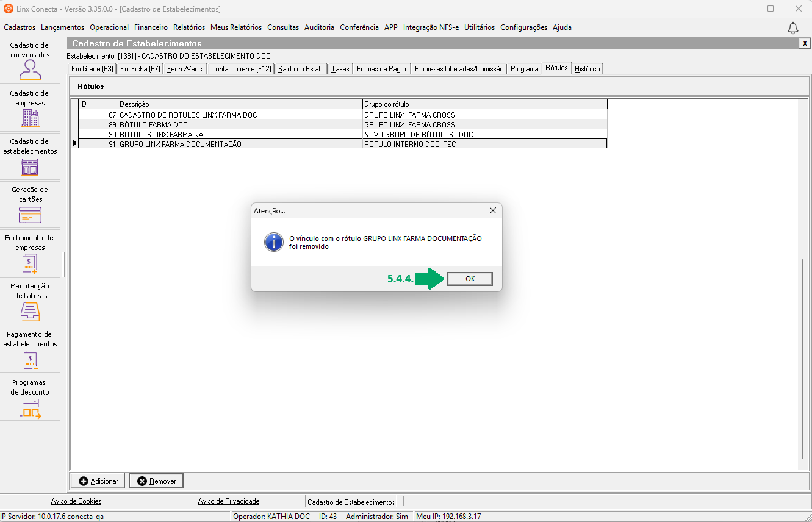Click the notification bell icon
Screen dimensions: 812x522
click(793, 28)
